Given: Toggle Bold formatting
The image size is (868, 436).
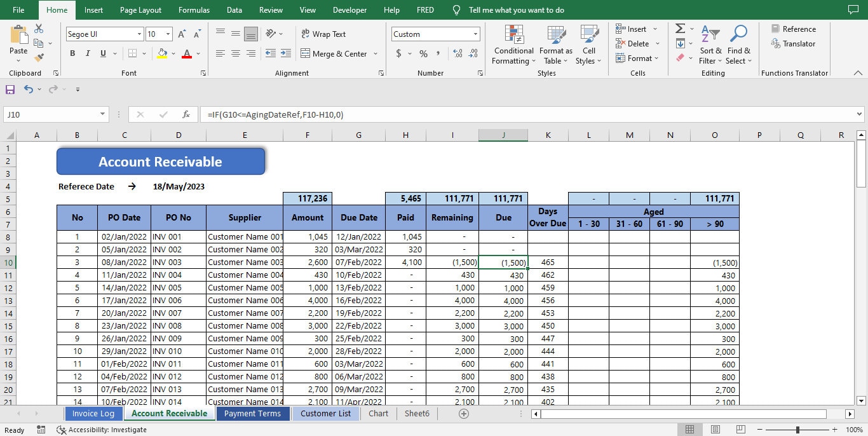Looking at the screenshot, I should [72, 54].
